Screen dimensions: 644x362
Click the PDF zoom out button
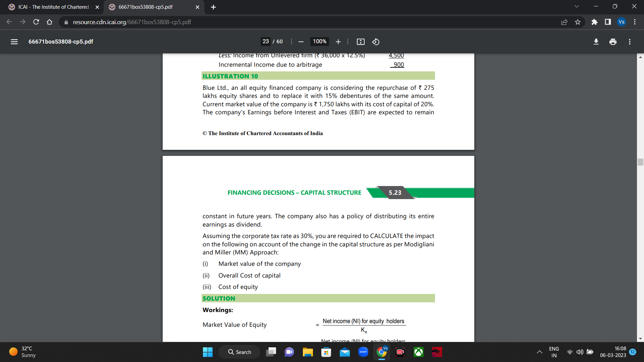click(301, 42)
